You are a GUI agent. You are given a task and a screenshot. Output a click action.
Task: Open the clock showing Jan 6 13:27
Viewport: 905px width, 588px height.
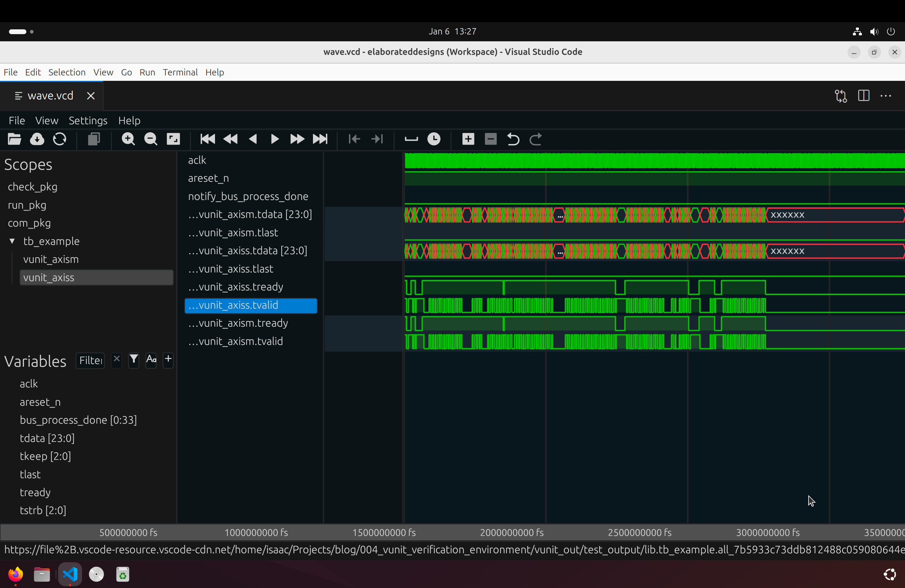pos(452,31)
